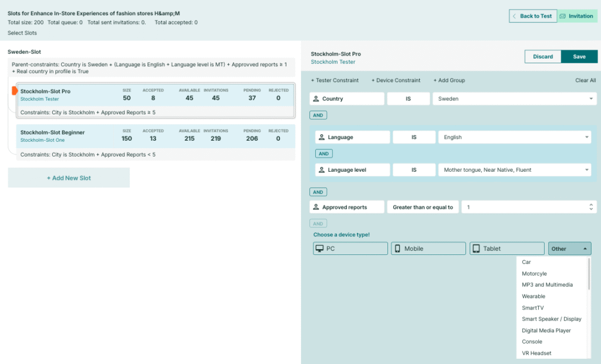Click + Add New Slot
This screenshot has height=364, width=601.
69,178
